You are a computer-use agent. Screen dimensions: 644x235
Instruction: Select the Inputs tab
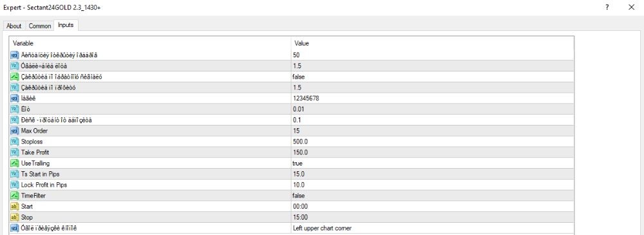tap(66, 25)
